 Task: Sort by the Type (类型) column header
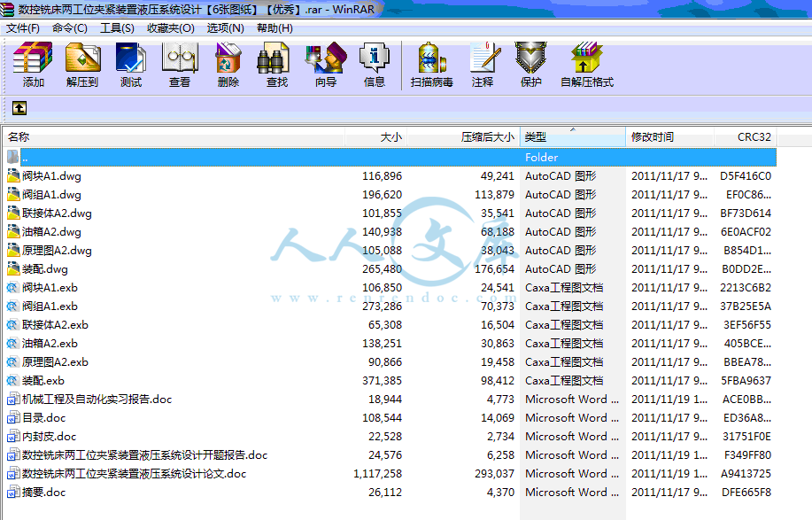point(573,136)
